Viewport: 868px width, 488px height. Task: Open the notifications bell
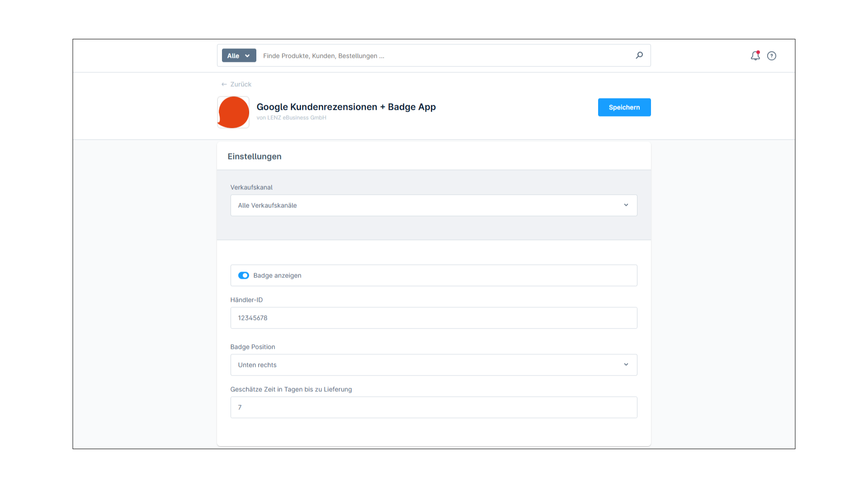[755, 56]
